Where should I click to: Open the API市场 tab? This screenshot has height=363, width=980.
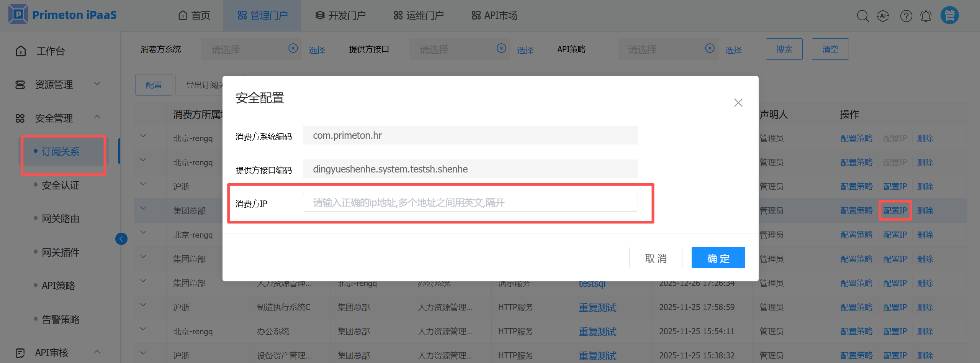coord(494,16)
